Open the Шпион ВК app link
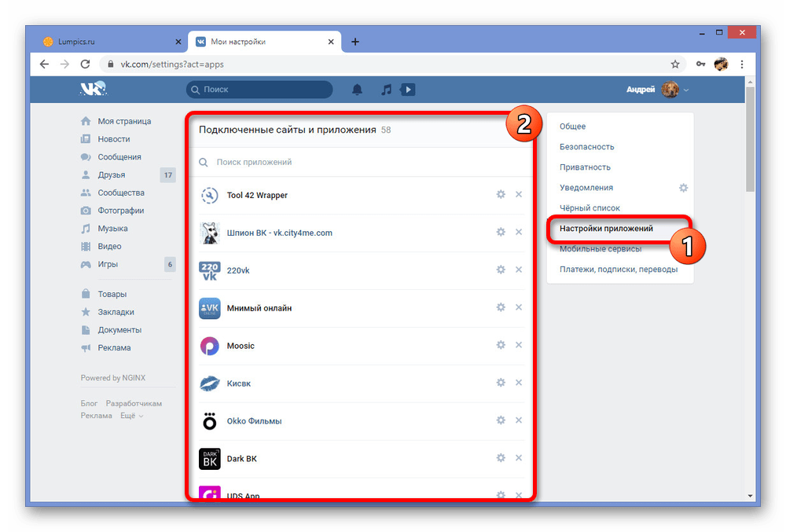The image size is (786, 532). [279, 233]
